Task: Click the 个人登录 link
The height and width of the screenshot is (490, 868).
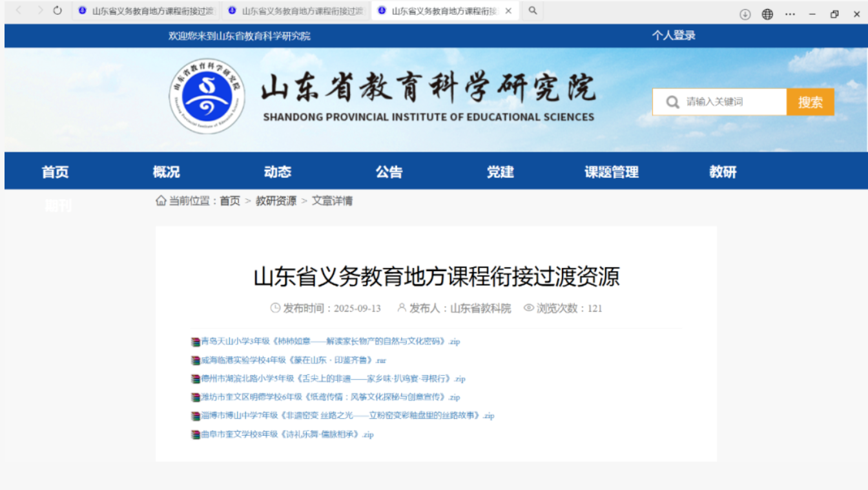Action: click(673, 36)
